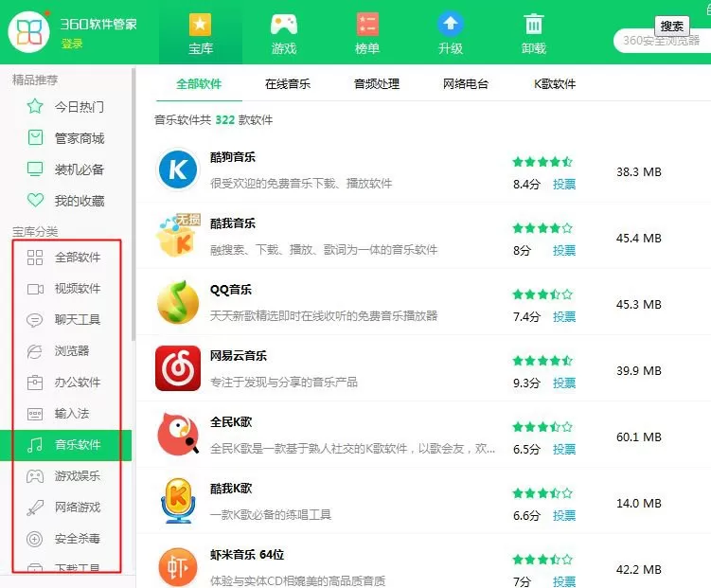Click the 搜索 search button

672,27
